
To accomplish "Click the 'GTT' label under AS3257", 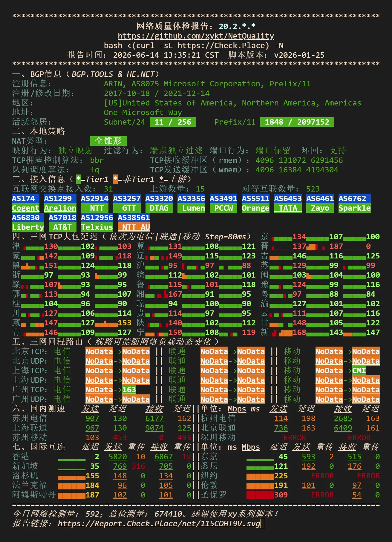I will tap(127, 208).
